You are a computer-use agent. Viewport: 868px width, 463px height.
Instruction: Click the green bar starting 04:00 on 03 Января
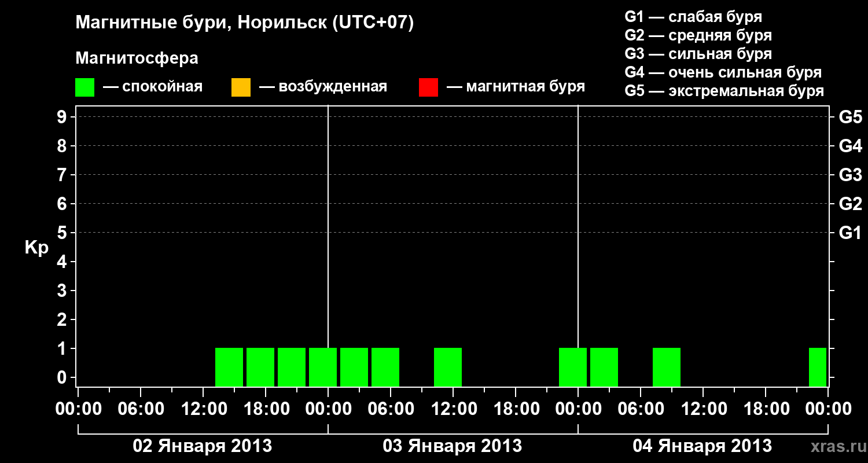(385, 367)
